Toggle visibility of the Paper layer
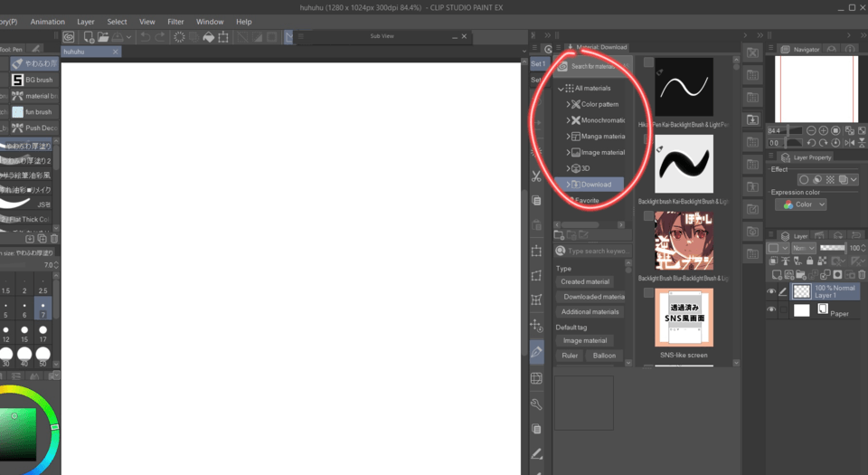 (771, 310)
